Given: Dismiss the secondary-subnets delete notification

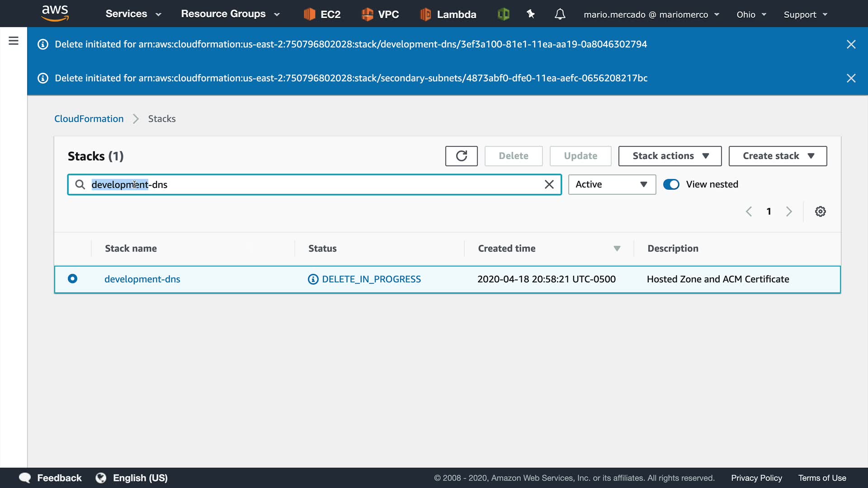Looking at the screenshot, I should 851,78.
